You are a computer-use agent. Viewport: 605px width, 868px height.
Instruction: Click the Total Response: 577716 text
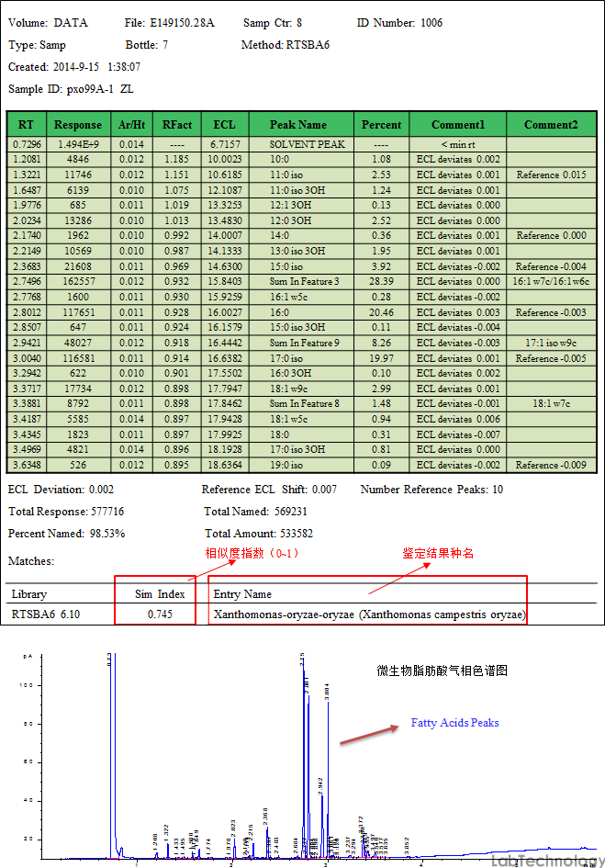66,512
